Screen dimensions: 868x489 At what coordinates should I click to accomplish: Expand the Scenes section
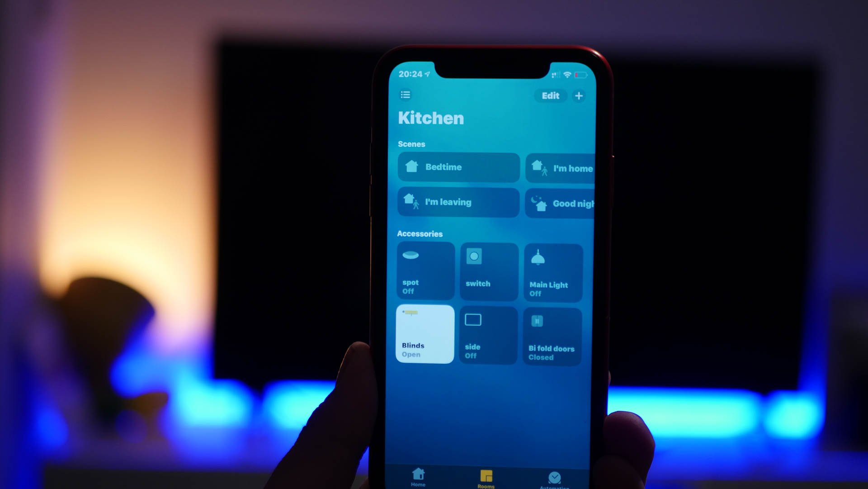(411, 144)
